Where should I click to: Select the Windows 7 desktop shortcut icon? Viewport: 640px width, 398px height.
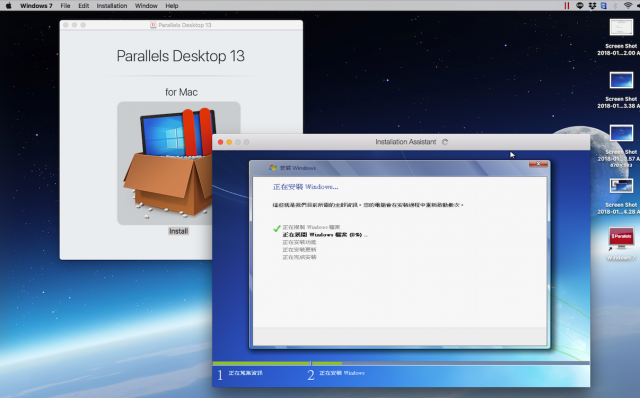pyautogui.click(x=621, y=239)
